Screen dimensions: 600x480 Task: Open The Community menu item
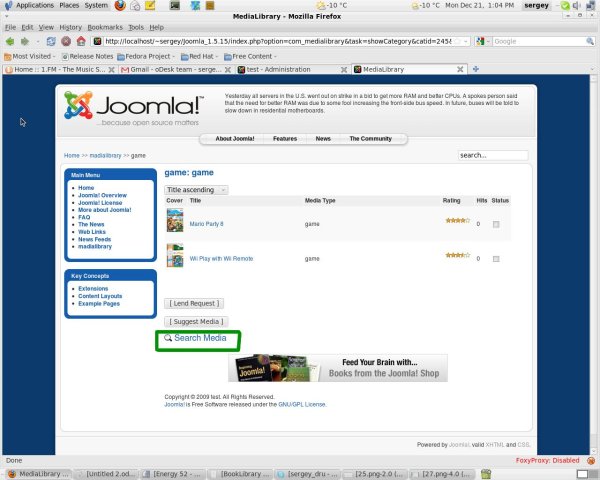(x=370, y=139)
